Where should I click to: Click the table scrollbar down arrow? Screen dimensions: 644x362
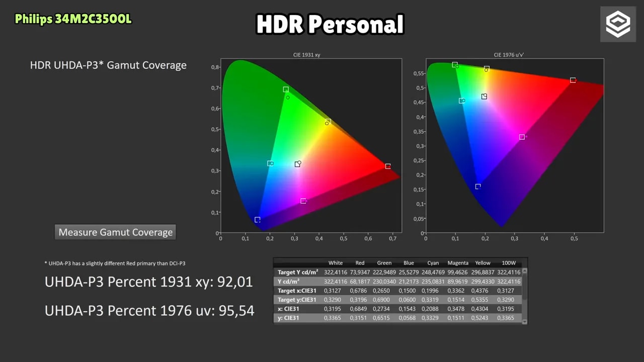coord(525,322)
